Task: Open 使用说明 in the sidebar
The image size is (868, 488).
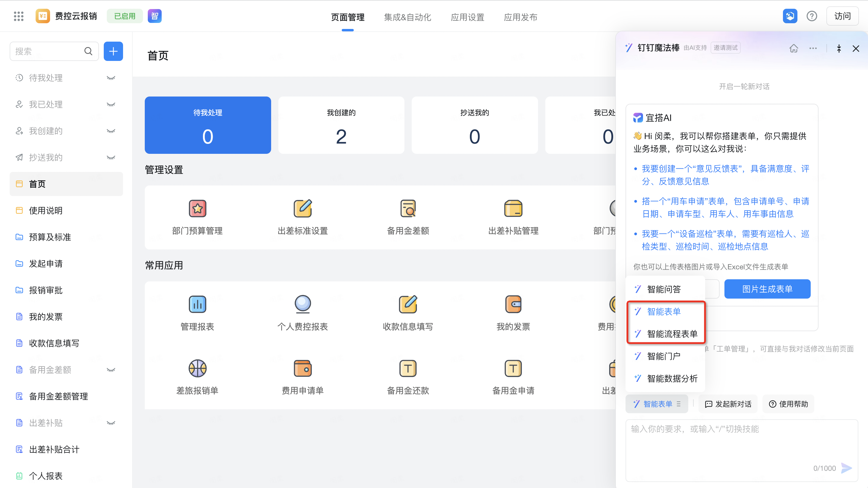Action: point(66,211)
